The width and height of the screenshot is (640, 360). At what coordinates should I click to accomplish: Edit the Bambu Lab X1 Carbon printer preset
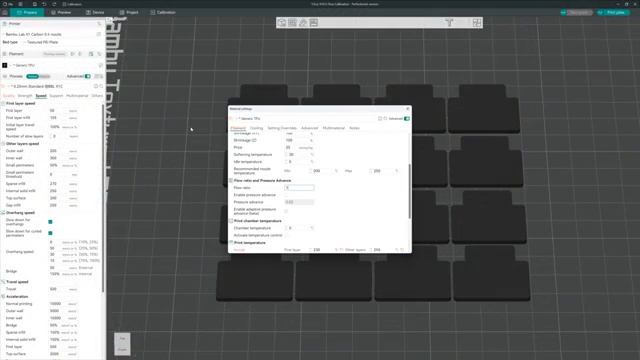pyautogui.click(x=99, y=34)
